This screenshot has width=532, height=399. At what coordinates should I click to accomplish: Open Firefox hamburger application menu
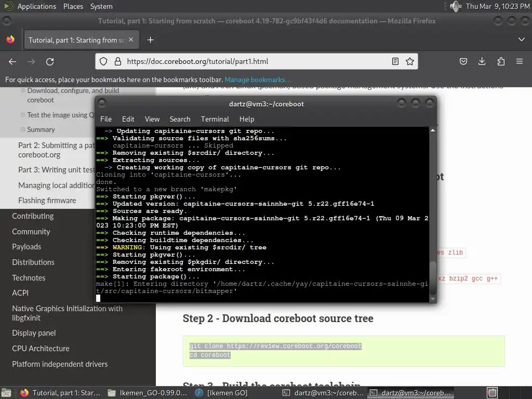click(520, 61)
